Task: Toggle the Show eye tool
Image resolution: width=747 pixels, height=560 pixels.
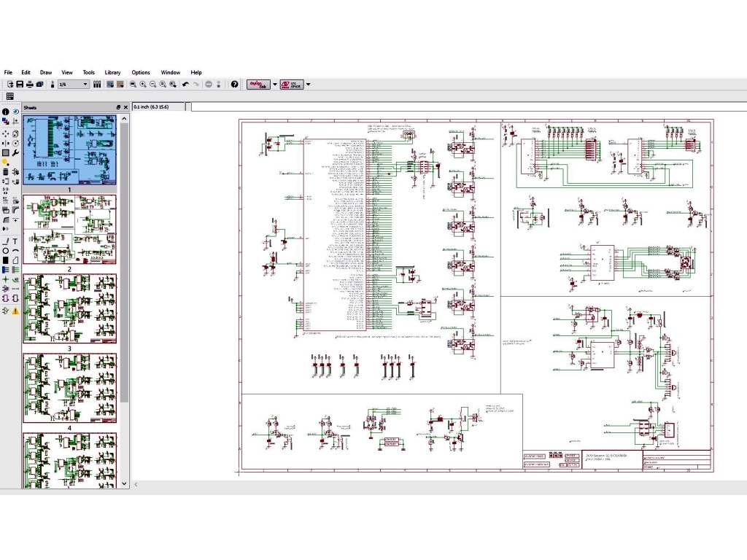Action: click(x=15, y=112)
